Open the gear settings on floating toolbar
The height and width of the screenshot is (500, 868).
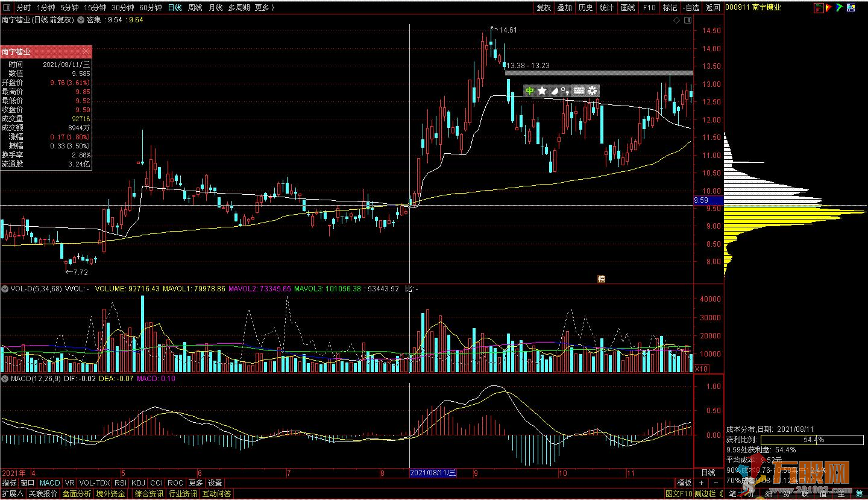[592, 90]
